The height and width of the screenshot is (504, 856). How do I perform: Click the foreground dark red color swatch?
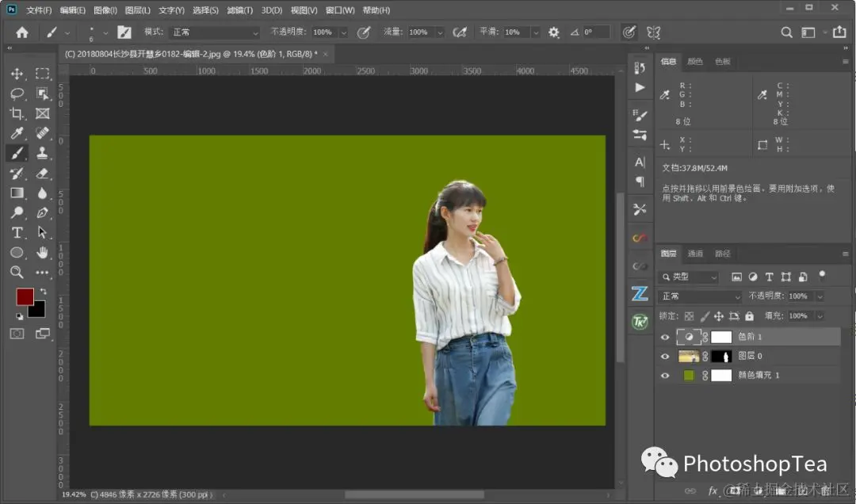pos(24,297)
